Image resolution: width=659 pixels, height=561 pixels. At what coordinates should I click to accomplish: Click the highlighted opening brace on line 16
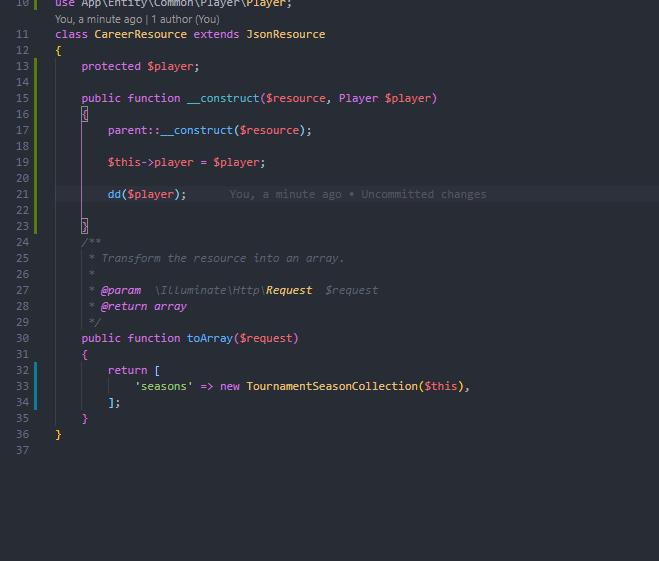pos(85,114)
